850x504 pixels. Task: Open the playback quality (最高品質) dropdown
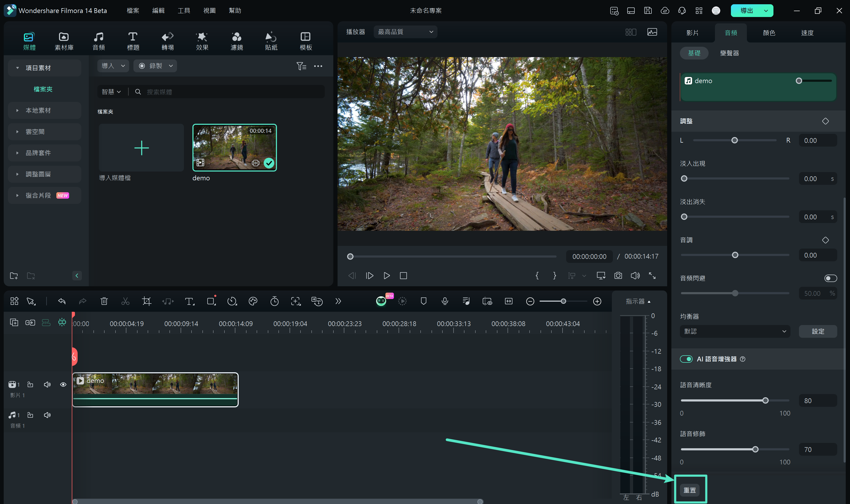point(405,32)
